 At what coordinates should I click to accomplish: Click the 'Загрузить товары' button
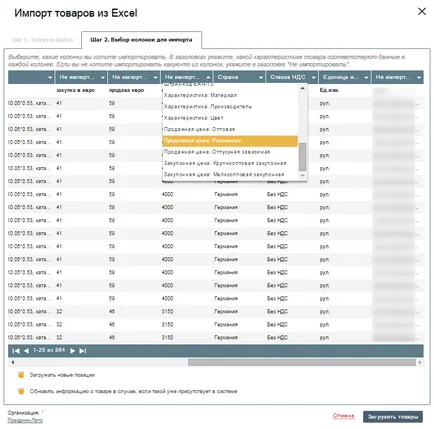393,417
